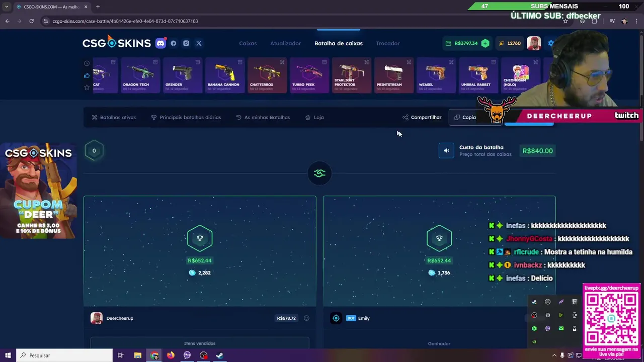Open the Cheongsam (Holo) drop card
Viewport: 644px width, 362px height.
coord(521,75)
